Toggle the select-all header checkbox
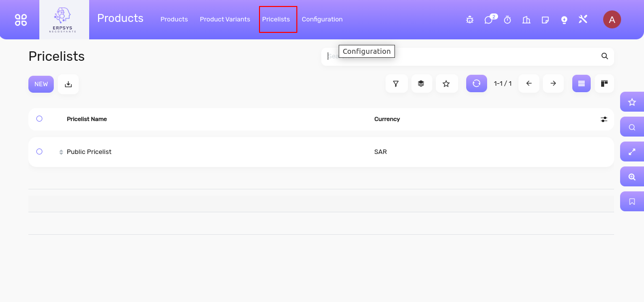Screen dimensions: 644x302 (39, 119)
